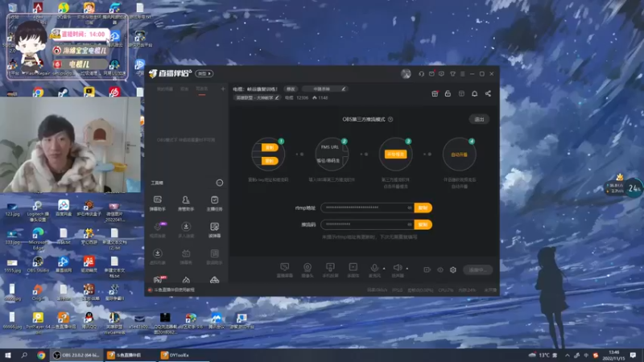The height and width of the screenshot is (362, 644).
Task: Click 退出 to exit OBS push mode
Action: (479, 119)
